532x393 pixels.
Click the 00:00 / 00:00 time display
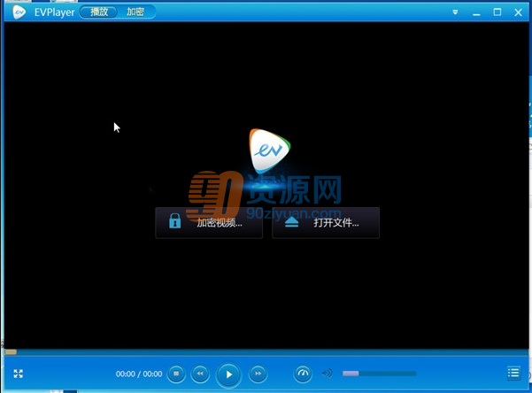pyautogui.click(x=139, y=374)
